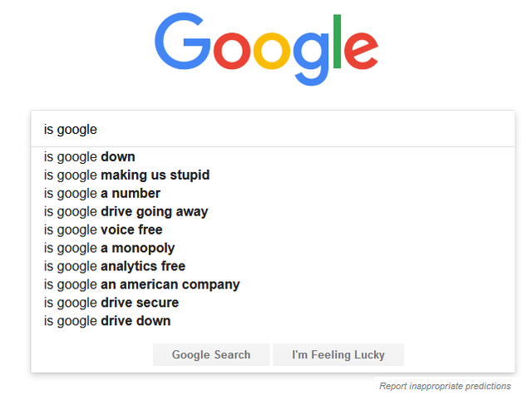The height and width of the screenshot is (410, 532).
Task: Choose the "is google voice free" suggestion
Action: (x=103, y=230)
